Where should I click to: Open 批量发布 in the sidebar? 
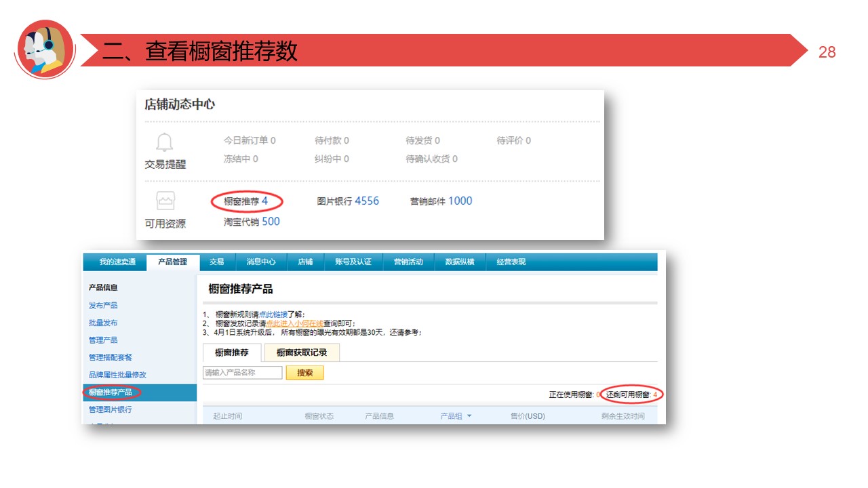[x=103, y=323]
